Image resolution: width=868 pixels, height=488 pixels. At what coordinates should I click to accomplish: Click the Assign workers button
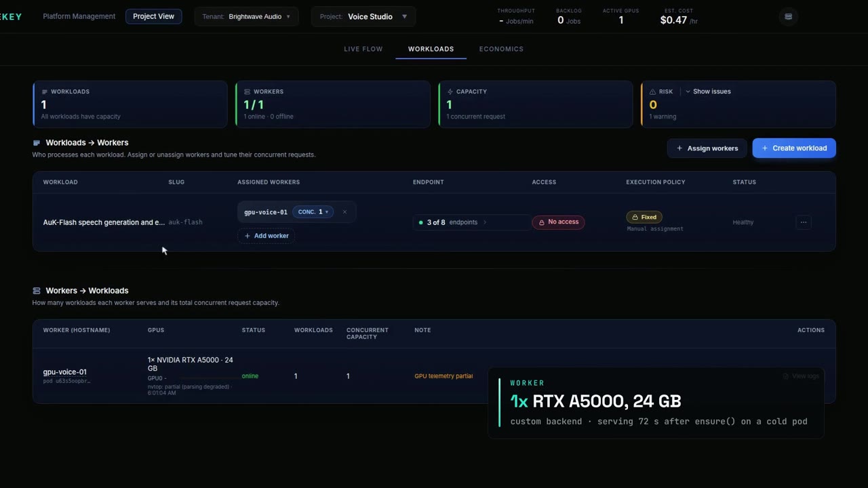(x=707, y=148)
